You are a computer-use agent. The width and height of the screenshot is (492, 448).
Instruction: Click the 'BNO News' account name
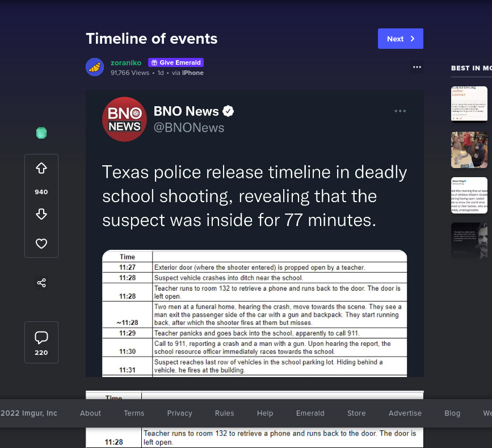pyautogui.click(x=186, y=111)
